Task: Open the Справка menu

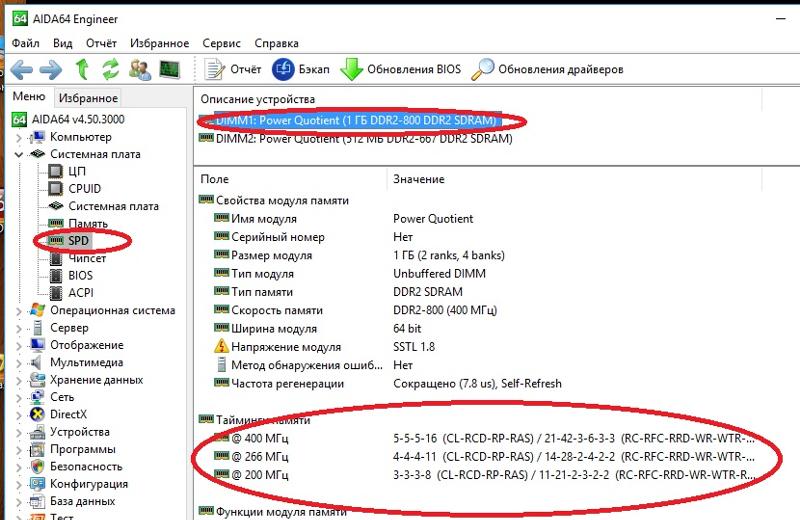Action: 277,43
